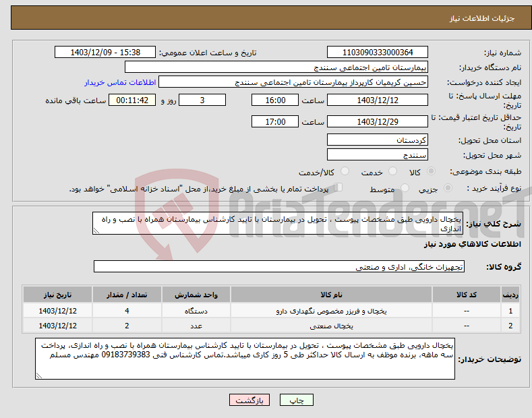532x418 pixels.
Task: Click the تعداد / مقدار column header
Action: 127,295
